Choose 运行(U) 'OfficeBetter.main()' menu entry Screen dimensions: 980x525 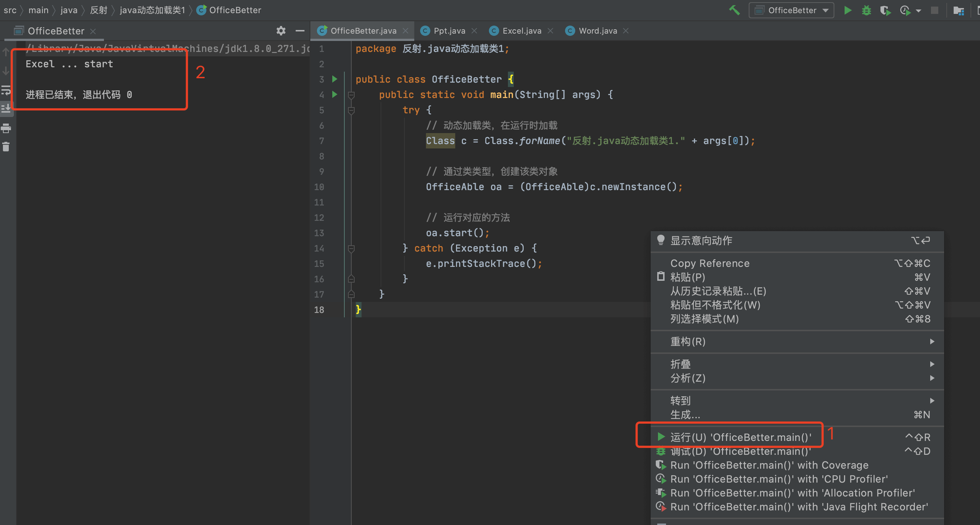[x=797, y=437]
